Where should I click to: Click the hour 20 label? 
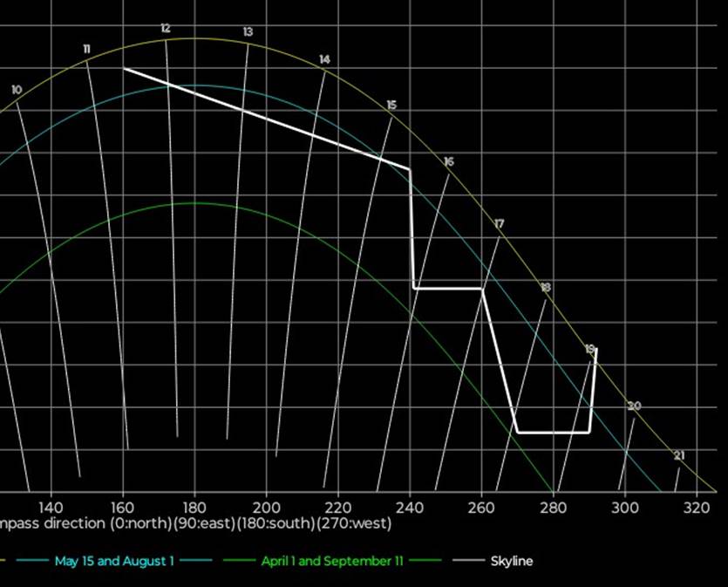point(634,406)
